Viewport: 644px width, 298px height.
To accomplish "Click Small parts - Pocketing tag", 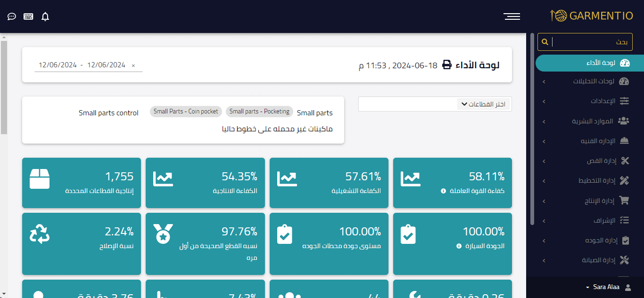I will point(259,112).
